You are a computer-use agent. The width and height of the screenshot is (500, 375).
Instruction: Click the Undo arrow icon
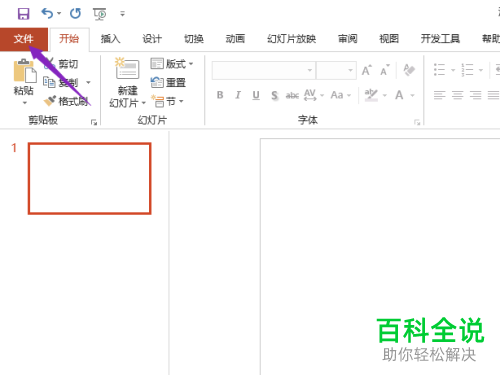coord(47,14)
